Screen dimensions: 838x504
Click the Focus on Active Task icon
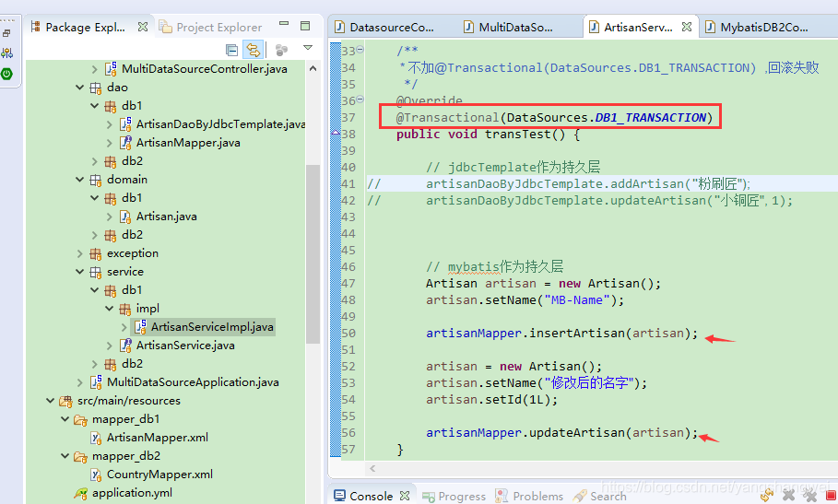tap(281, 50)
